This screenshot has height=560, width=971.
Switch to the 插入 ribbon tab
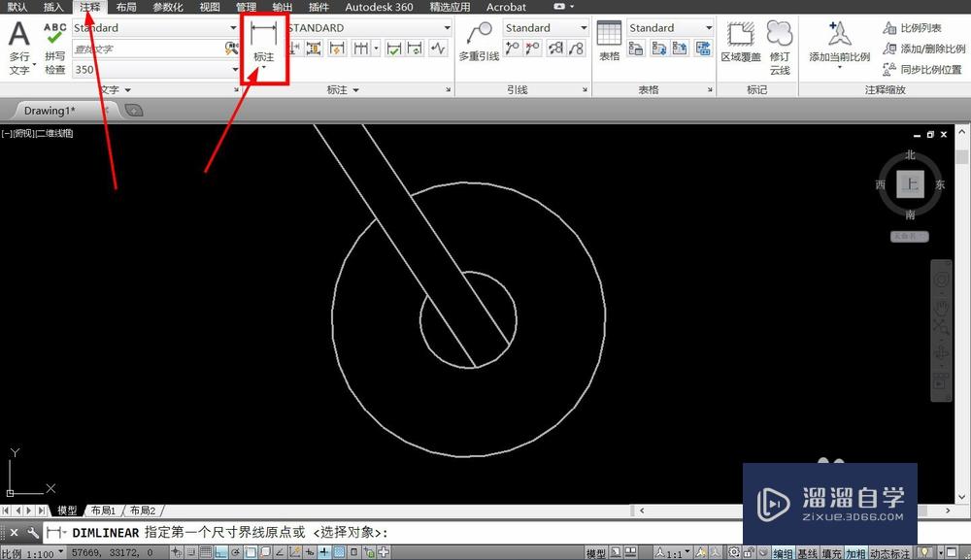[x=52, y=7]
